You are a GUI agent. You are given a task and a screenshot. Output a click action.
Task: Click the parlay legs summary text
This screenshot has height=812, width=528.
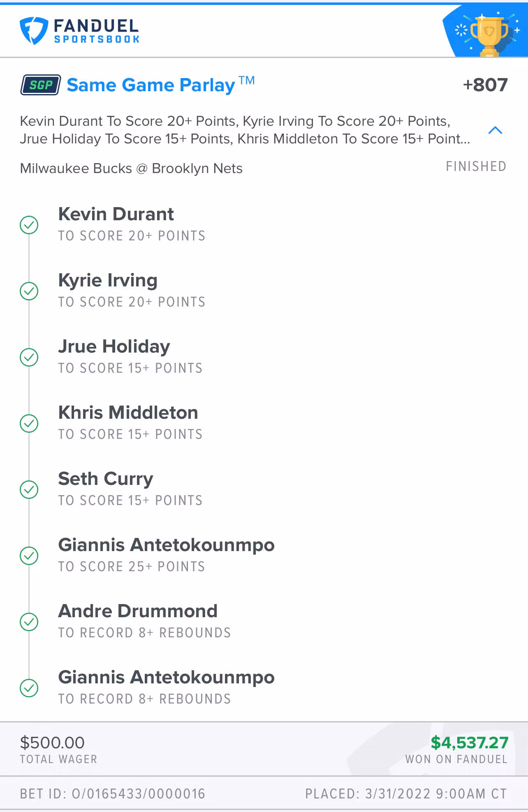point(245,130)
